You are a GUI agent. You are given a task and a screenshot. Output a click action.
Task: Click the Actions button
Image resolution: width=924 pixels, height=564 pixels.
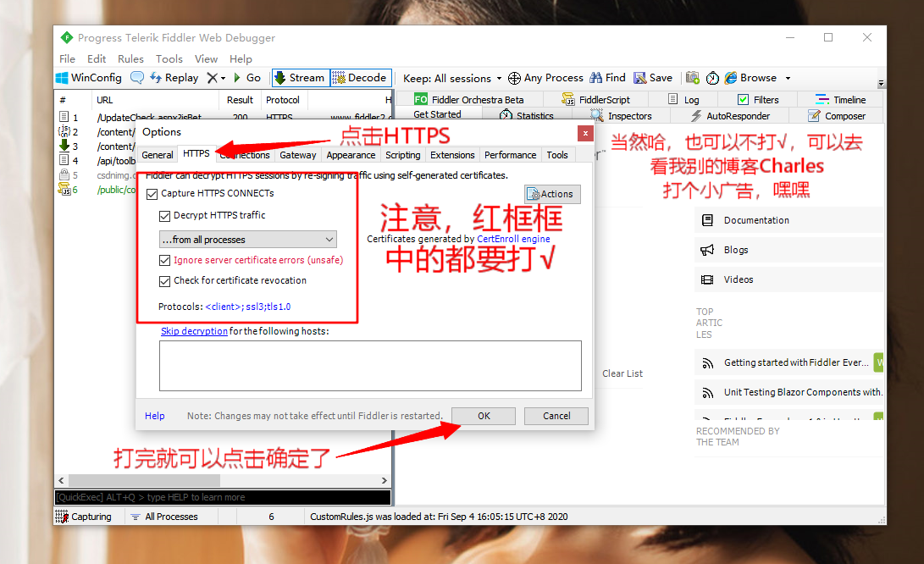[x=552, y=194]
